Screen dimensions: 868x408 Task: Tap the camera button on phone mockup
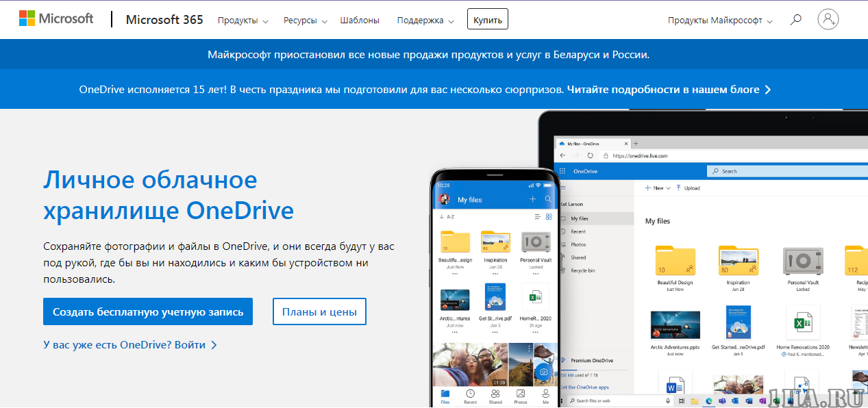coord(543,372)
